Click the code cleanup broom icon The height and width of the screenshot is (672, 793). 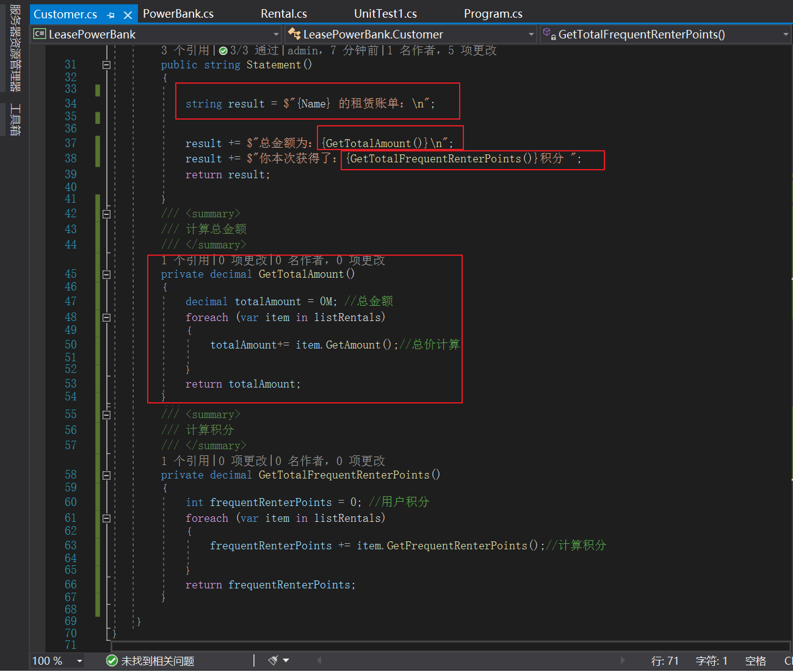273,660
